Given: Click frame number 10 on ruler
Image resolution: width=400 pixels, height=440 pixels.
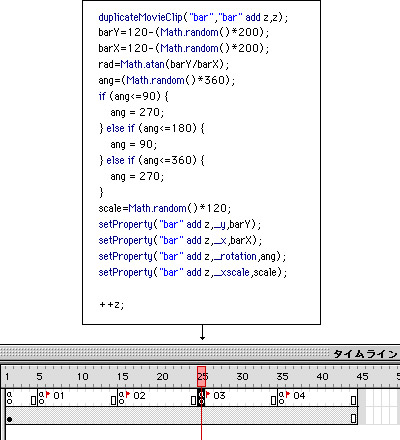Looking at the screenshot, I should (83, 377).
